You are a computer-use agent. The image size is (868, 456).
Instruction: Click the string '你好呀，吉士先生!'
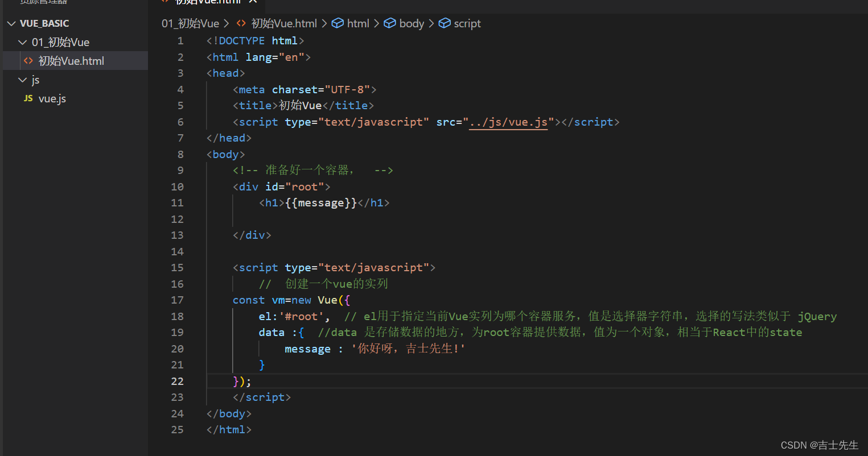point(409,349)
